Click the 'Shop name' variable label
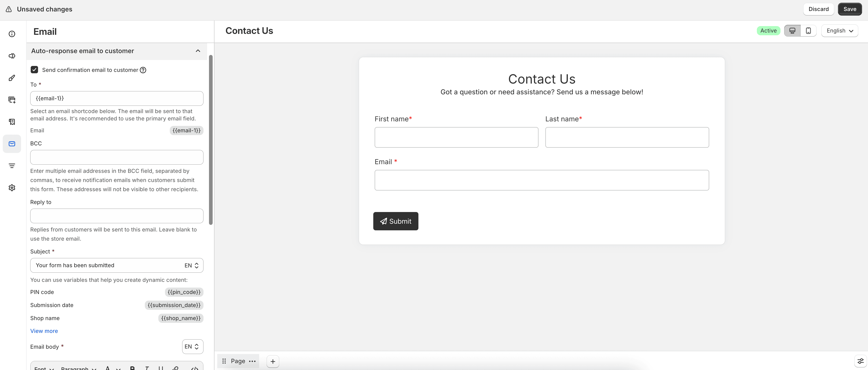 pos(45,318)
